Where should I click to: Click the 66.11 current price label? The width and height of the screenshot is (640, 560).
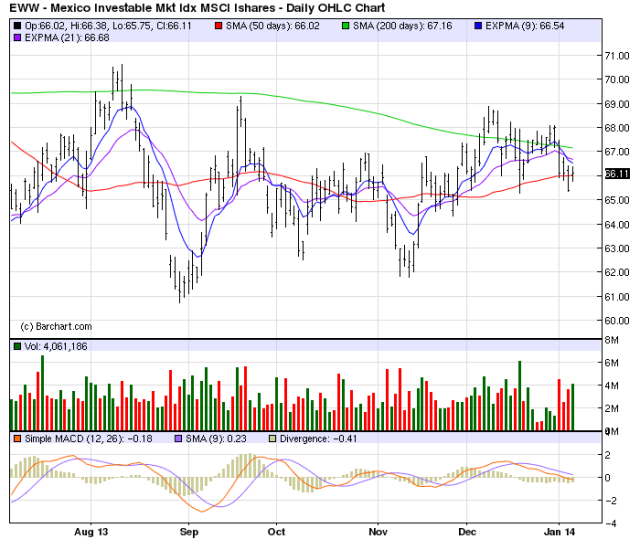pyautogui.click(x=589, y=174)
